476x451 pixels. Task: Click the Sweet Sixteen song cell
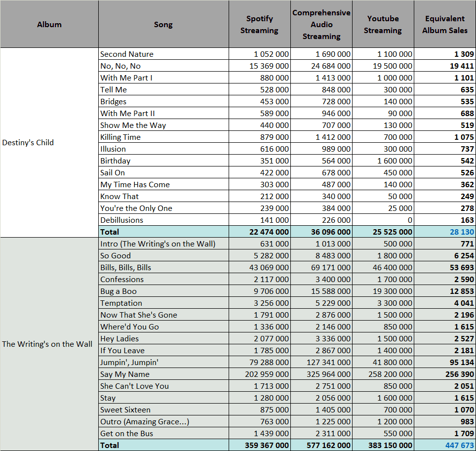point(163,409)
